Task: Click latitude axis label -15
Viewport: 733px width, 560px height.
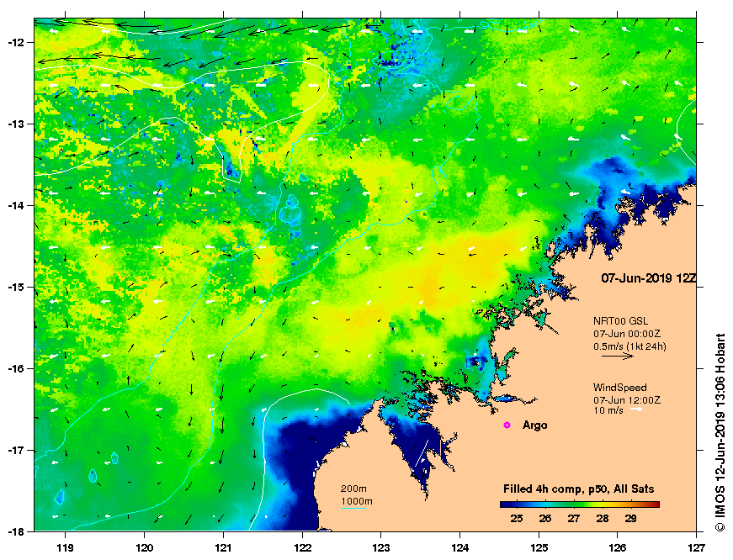Action: click(15, 288)
